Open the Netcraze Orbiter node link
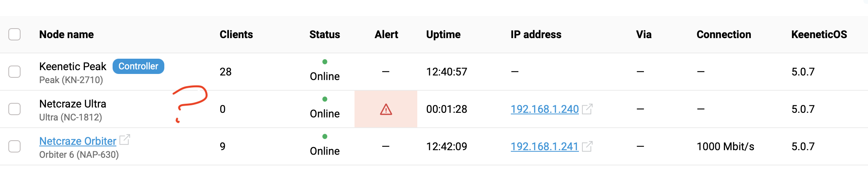Viewport: 868px width, 186px height. 78,141
